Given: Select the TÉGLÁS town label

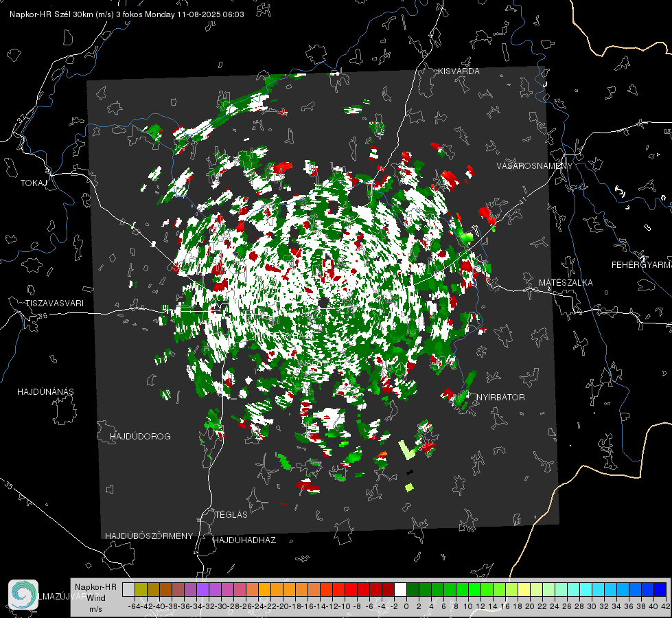Looking at the screenshot, I should [231, 514].
